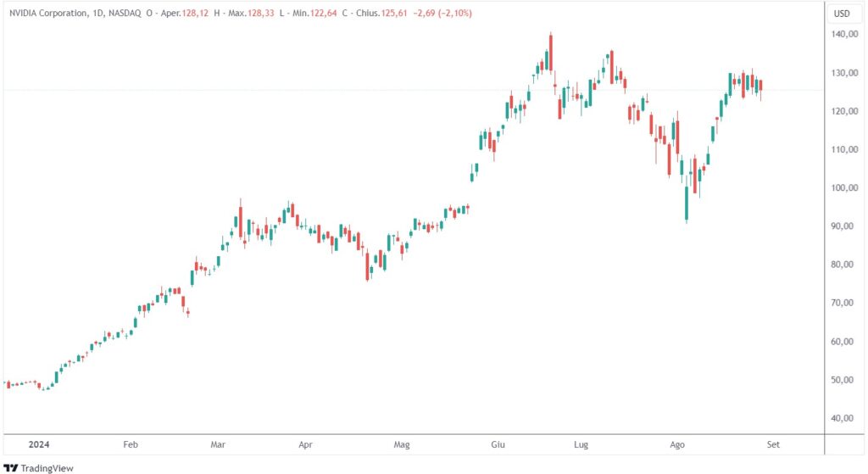Open the USD currency selector
Viewport: 868px width, 474px height.
[842, 14]
